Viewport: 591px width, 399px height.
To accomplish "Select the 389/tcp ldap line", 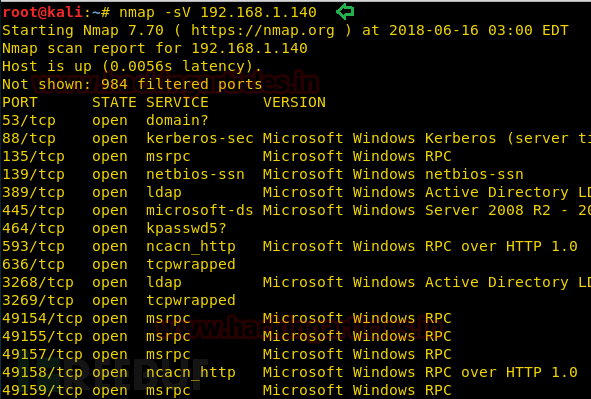I will (296, 193).
